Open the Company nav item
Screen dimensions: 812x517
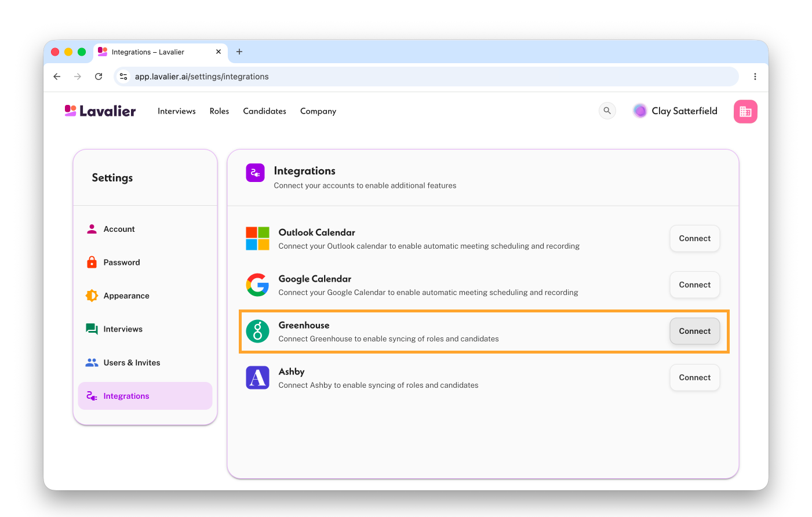(318, 111)
